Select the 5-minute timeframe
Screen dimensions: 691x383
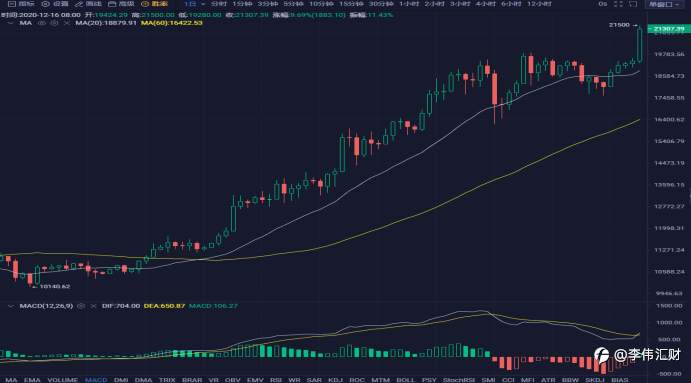(x=293, y=4)
